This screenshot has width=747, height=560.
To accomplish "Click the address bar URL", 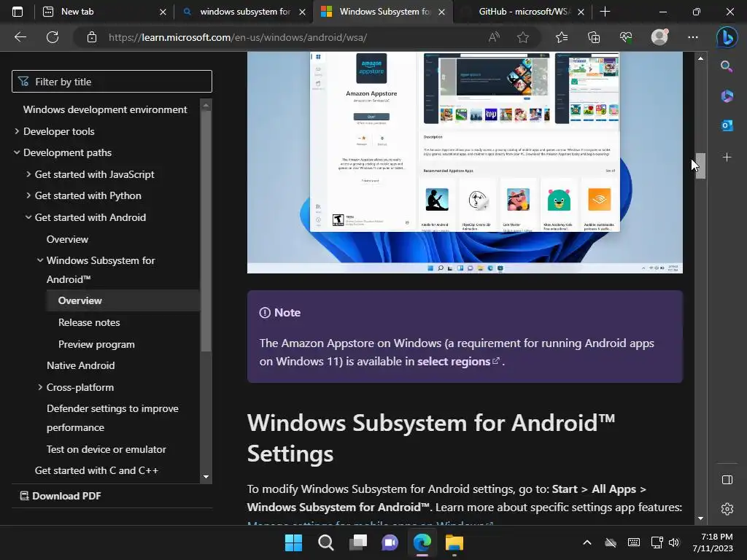I will (238, 37).
